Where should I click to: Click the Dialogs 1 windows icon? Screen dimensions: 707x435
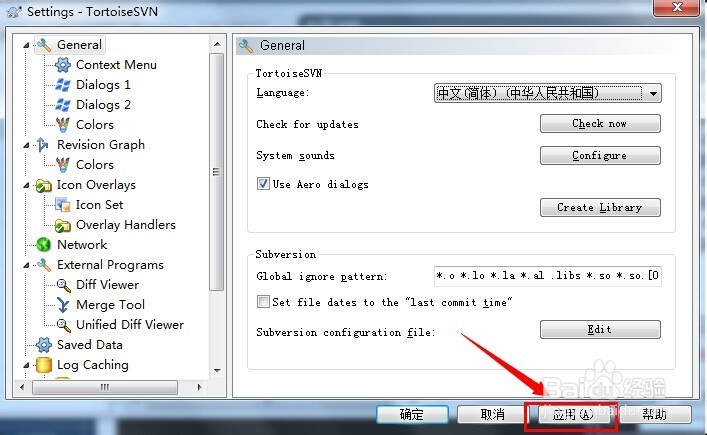(x=63, y=85)
